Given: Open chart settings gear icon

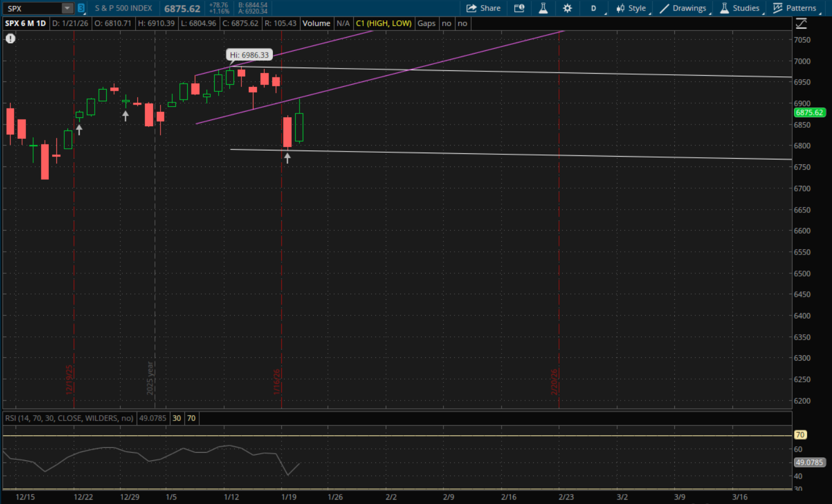Looking at the screenshot, I should (x=567, y=8).
